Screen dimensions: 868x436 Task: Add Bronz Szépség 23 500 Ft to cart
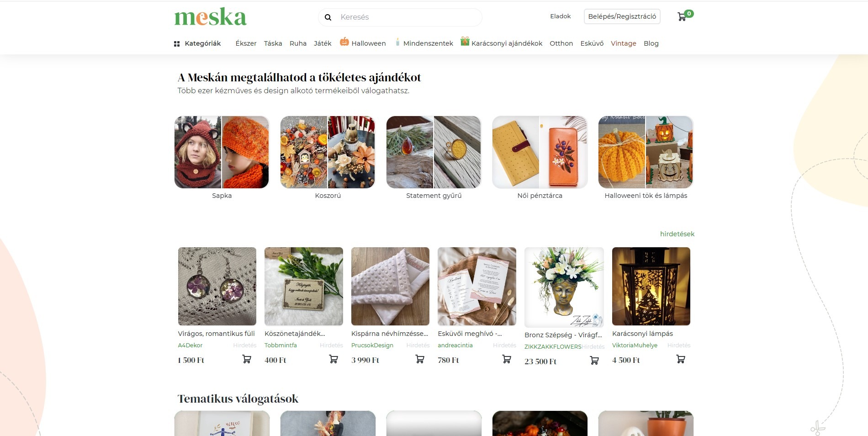pos(594,361)
